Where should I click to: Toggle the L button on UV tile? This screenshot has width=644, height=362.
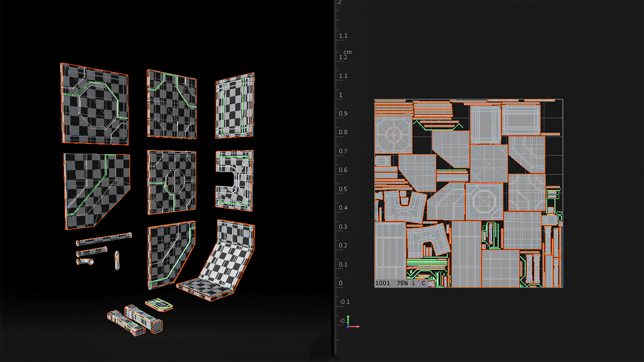[x=414, y=283]
